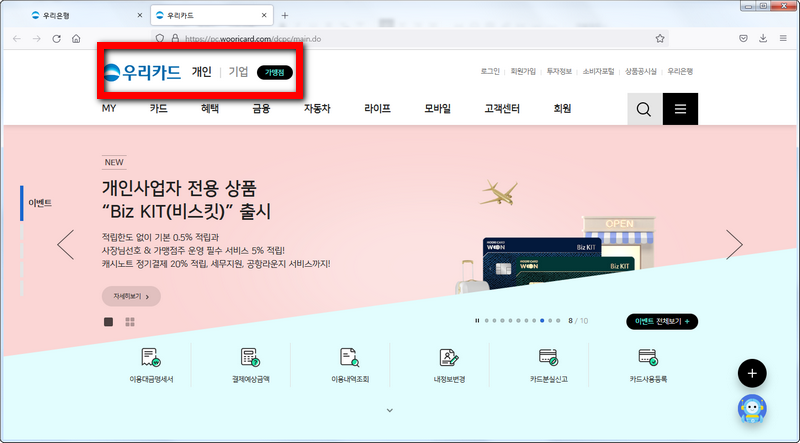Open the 고객센터 menu
Image resolution: width=800 pixels, height=443 pixels.
click(x=502, y=109)
